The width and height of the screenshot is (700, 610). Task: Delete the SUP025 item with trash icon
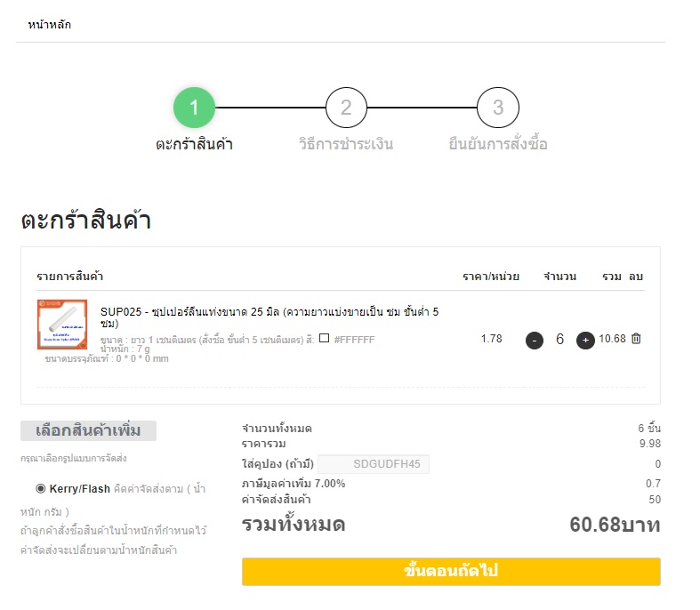636,339
